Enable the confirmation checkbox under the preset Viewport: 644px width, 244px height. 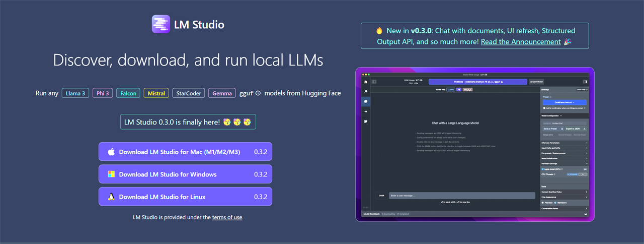click(x=543, y=108)
